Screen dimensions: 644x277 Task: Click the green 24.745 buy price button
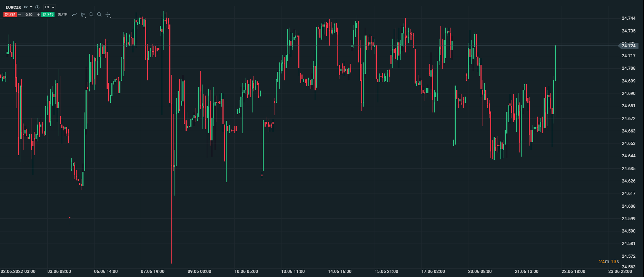coord(48,14)
